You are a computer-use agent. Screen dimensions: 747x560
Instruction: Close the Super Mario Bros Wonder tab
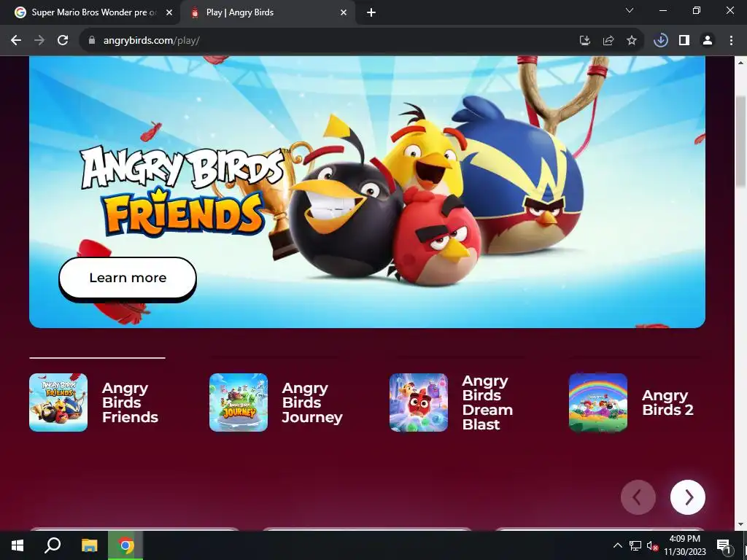point(169,12)
